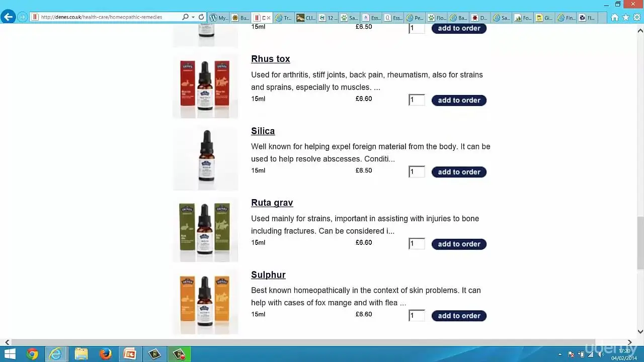Click the quantity field for Rhus tox

(x=417, y=100)
